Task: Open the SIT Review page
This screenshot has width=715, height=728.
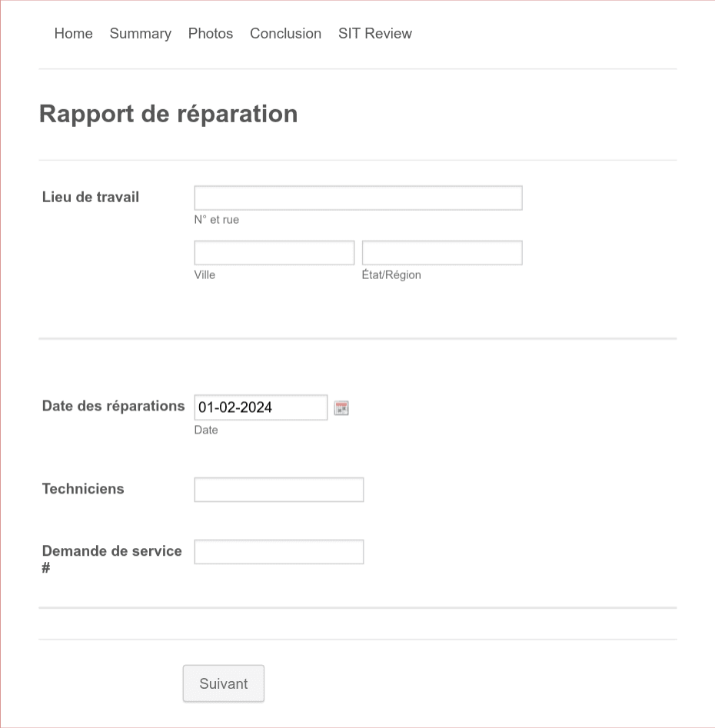Action: (374, 33)
